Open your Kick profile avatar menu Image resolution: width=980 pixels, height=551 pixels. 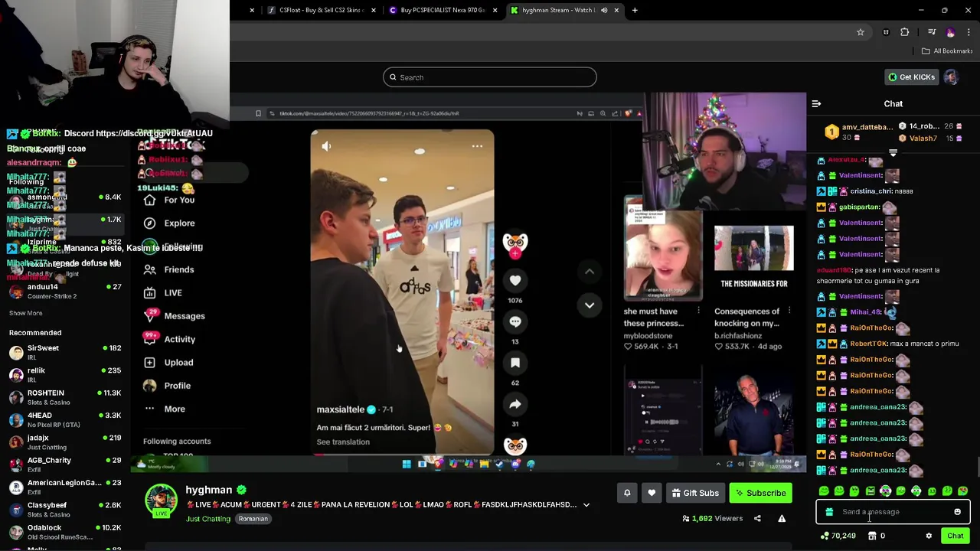[951, 77]
